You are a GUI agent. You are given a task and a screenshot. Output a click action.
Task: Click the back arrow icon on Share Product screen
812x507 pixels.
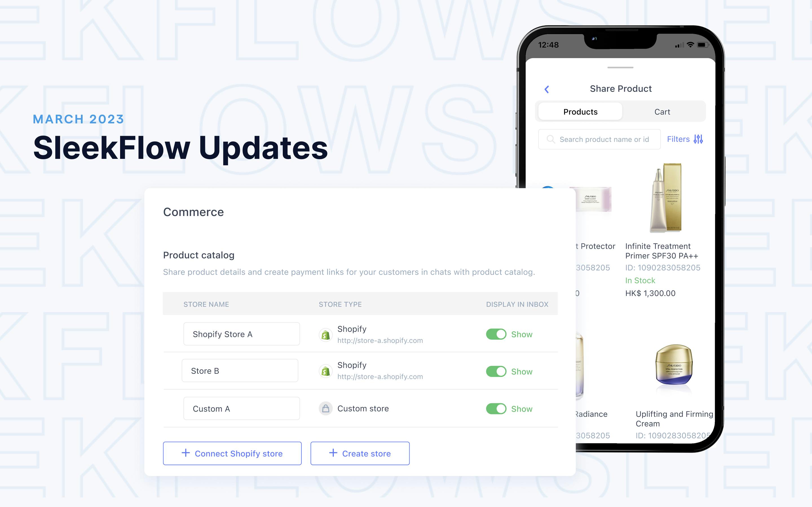click(x=546, y=89)
